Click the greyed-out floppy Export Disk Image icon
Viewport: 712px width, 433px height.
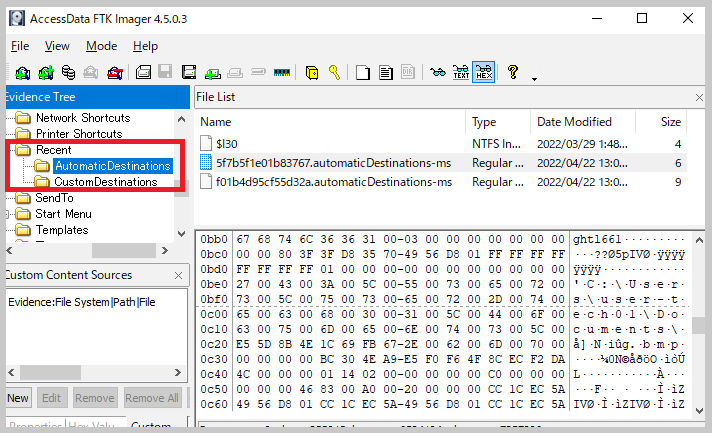pos(165,72)
